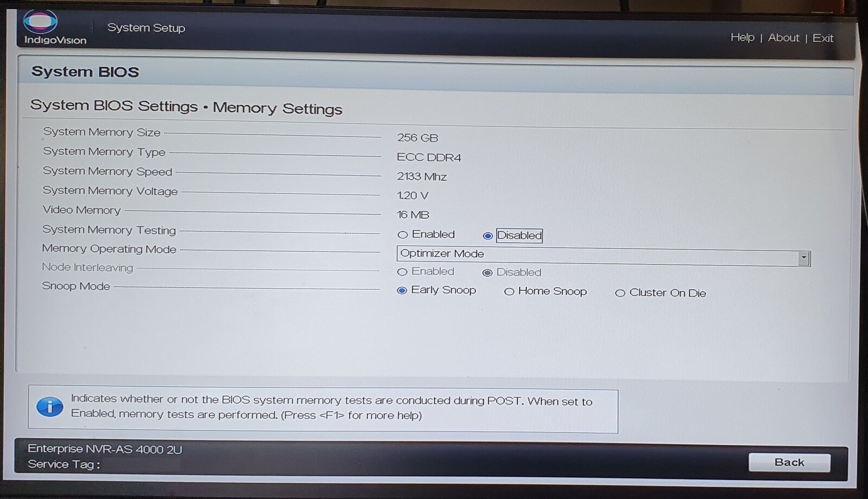The width and height of the screenshot is (868, 499).
Task: Select Exit in the top-right header
Action: (x=822, y=38)
